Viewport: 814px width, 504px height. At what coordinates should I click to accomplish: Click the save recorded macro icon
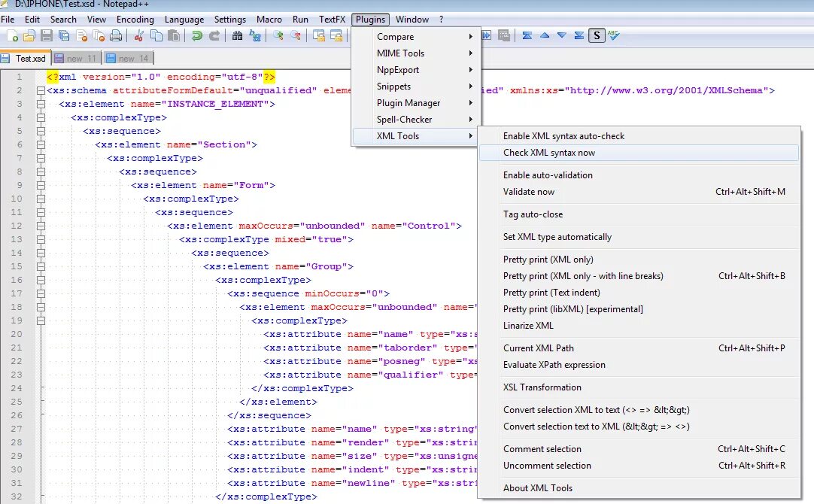(x=503, y=36)
